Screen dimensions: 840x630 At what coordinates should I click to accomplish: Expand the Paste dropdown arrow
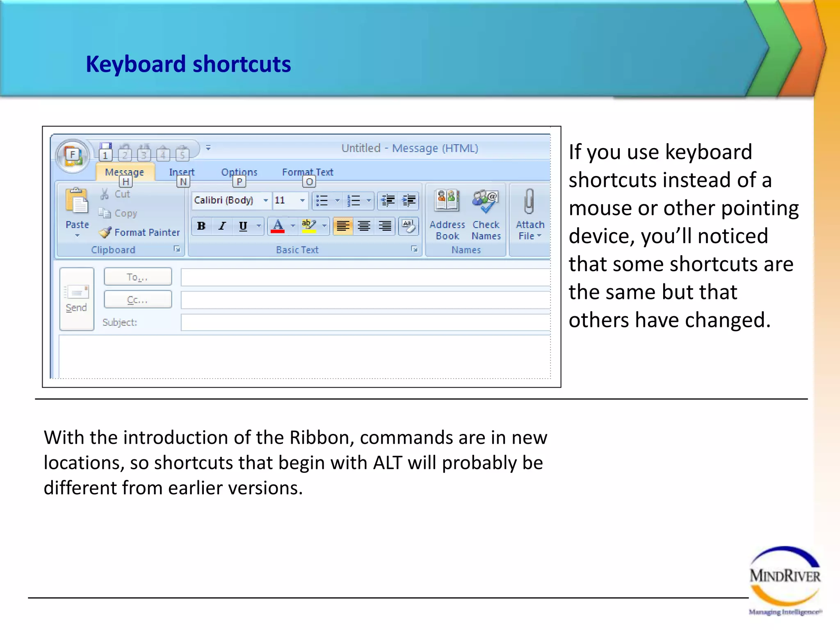point(77,235)
